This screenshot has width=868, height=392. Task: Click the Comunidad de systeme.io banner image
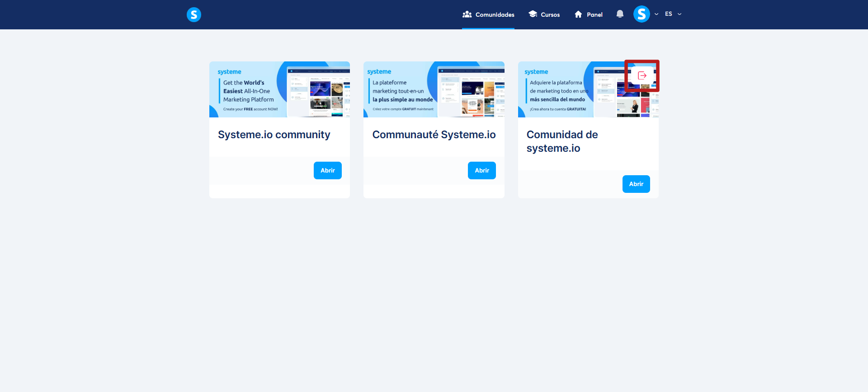click(x=588, y=89)
